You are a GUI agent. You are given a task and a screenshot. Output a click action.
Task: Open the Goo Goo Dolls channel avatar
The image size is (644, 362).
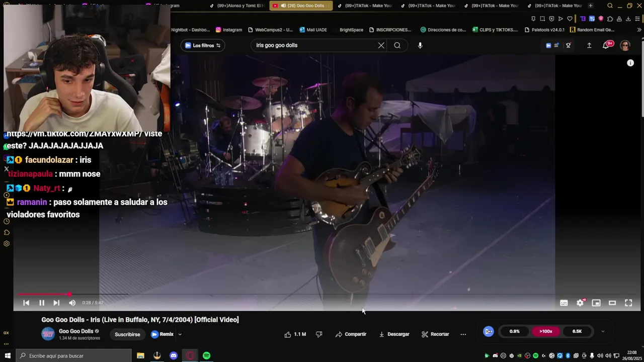coord(48,334)
